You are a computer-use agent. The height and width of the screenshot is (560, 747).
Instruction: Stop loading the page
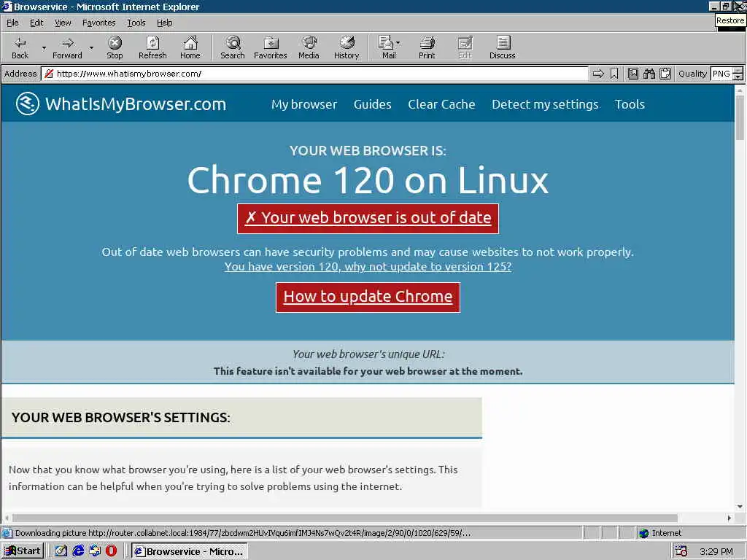[x=115, y=47]
